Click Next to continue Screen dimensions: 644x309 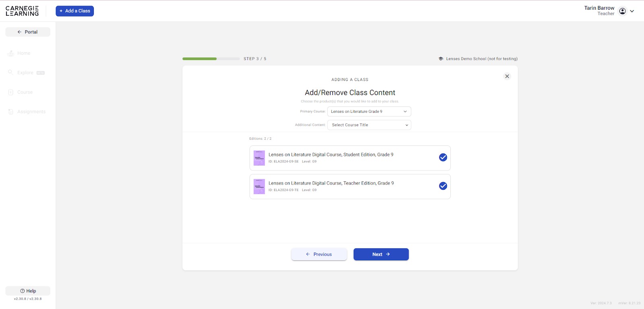click(x=381, y=254)
